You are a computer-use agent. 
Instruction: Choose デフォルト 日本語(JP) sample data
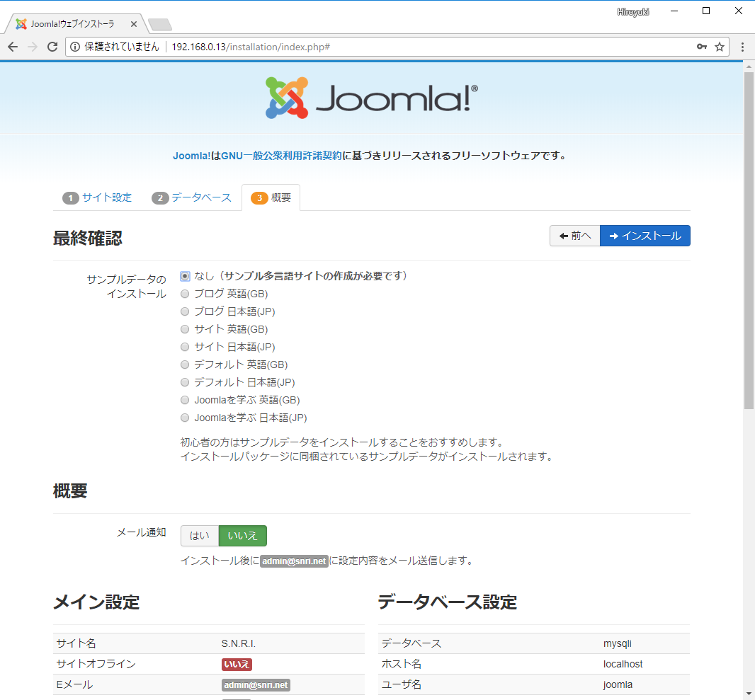(185, 382)
